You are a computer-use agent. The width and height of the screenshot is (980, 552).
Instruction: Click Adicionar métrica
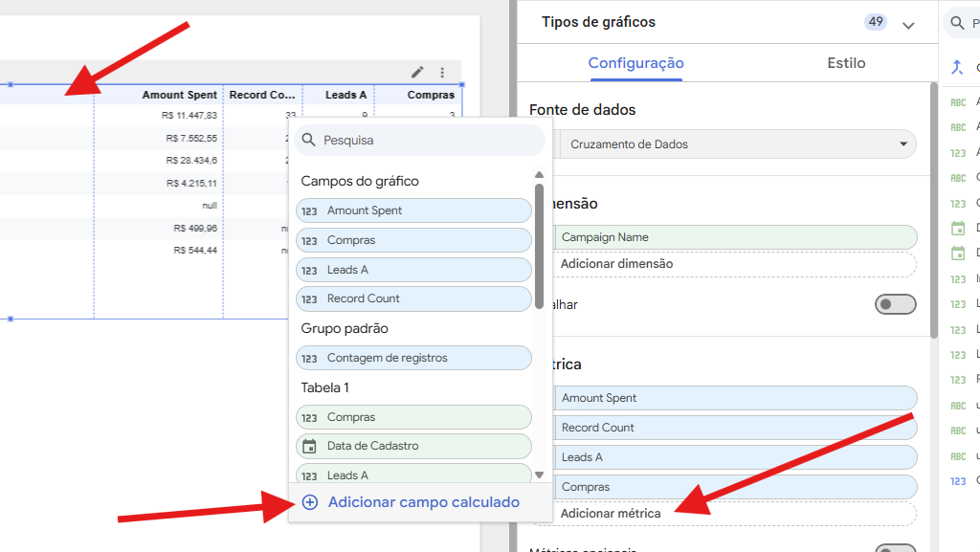tap(611, 514)
